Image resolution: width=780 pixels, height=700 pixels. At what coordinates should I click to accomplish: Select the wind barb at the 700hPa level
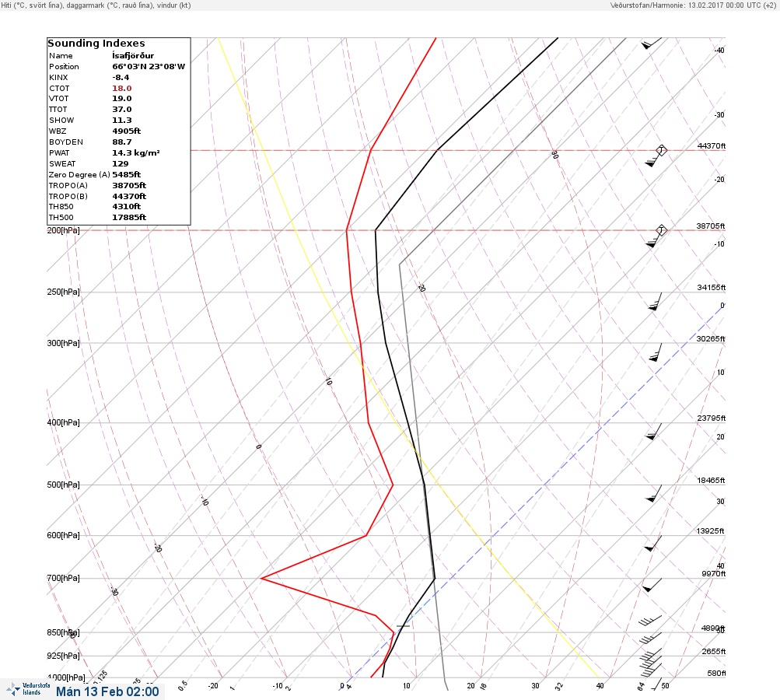click(x=652, y=585)
